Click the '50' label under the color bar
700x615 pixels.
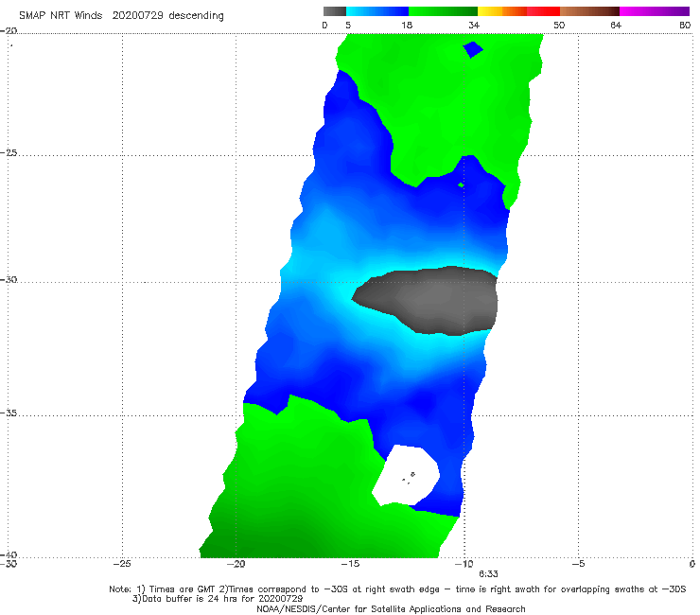(559, 26)
